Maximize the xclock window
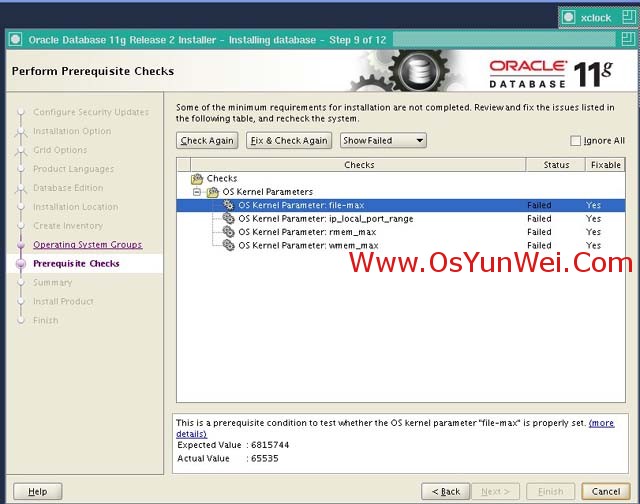 pos(628,17)
